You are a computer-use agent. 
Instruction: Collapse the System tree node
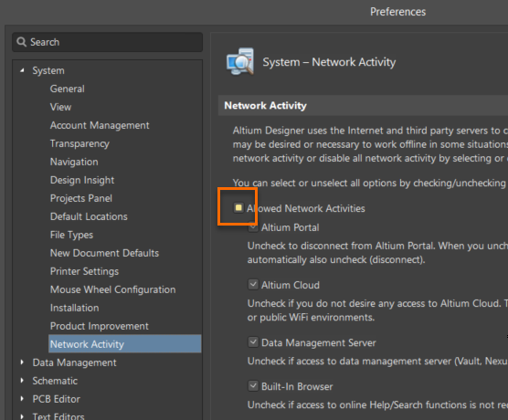22,70
